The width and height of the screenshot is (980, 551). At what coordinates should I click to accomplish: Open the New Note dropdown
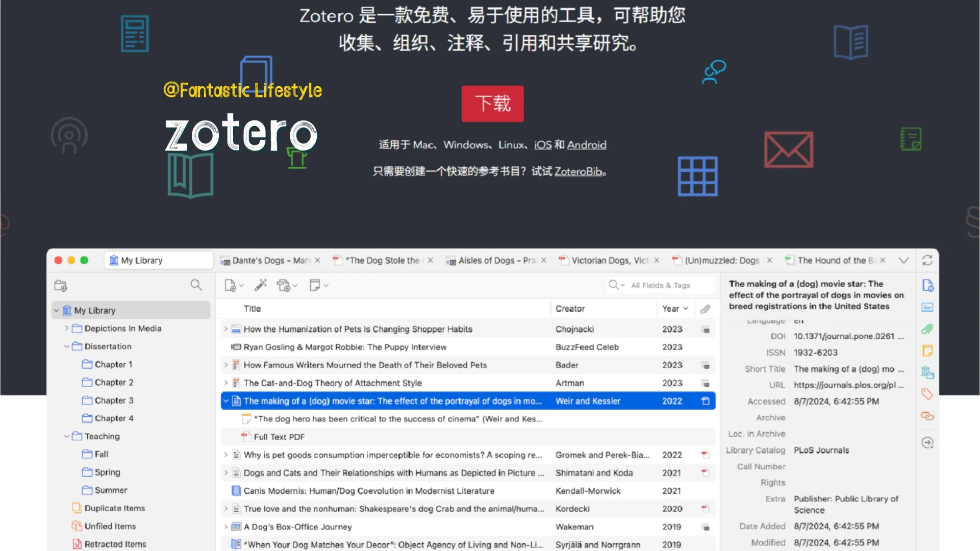click(x=319, y=285)
